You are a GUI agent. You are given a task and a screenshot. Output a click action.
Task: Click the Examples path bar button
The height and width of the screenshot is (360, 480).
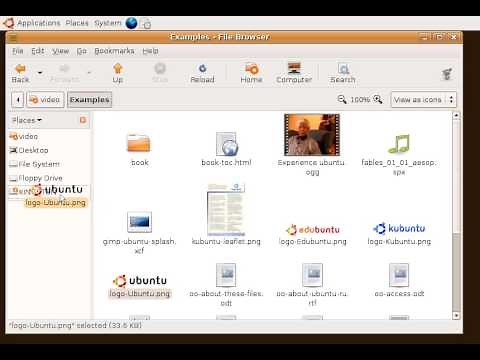coord(89,100)
